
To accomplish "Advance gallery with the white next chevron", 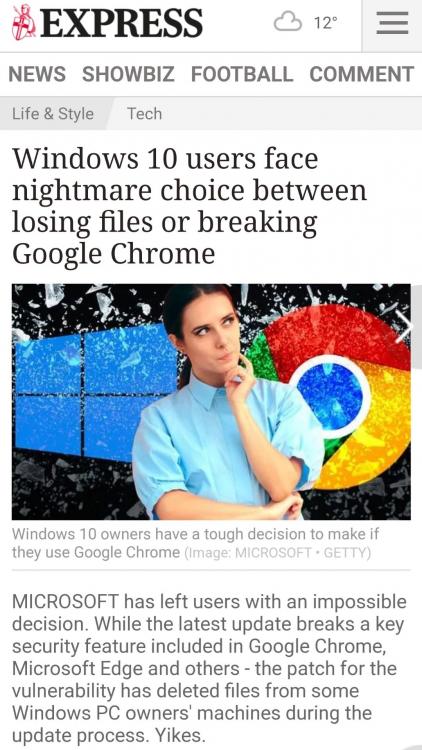I will point(403,326).
